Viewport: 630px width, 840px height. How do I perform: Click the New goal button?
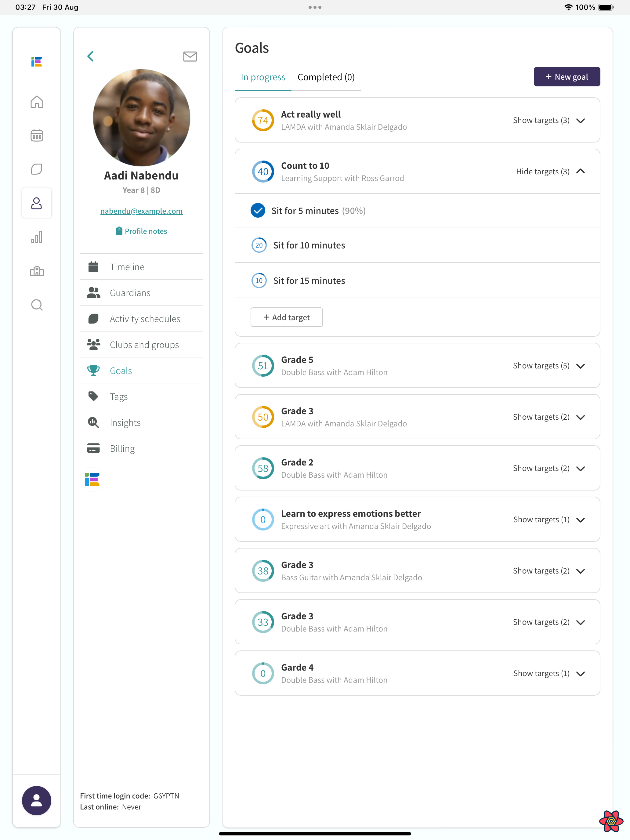click(567, 77)
